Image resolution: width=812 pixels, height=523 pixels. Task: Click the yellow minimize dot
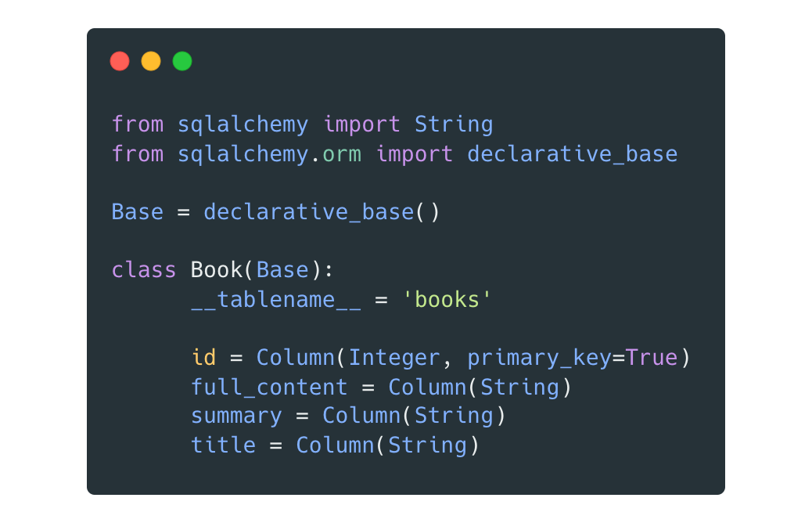tap(151, 61)
